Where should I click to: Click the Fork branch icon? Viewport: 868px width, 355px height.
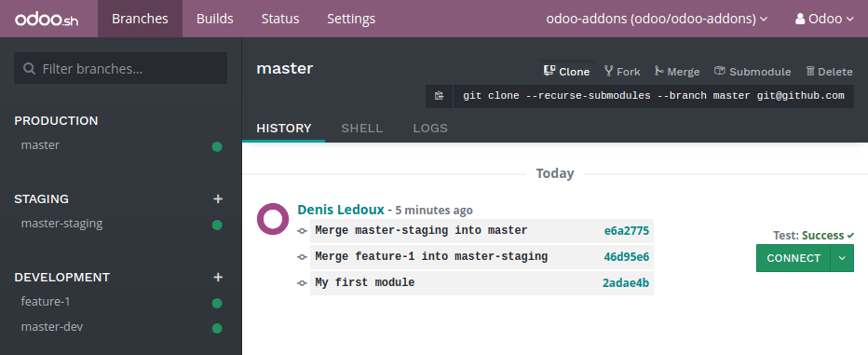[609, 71]
